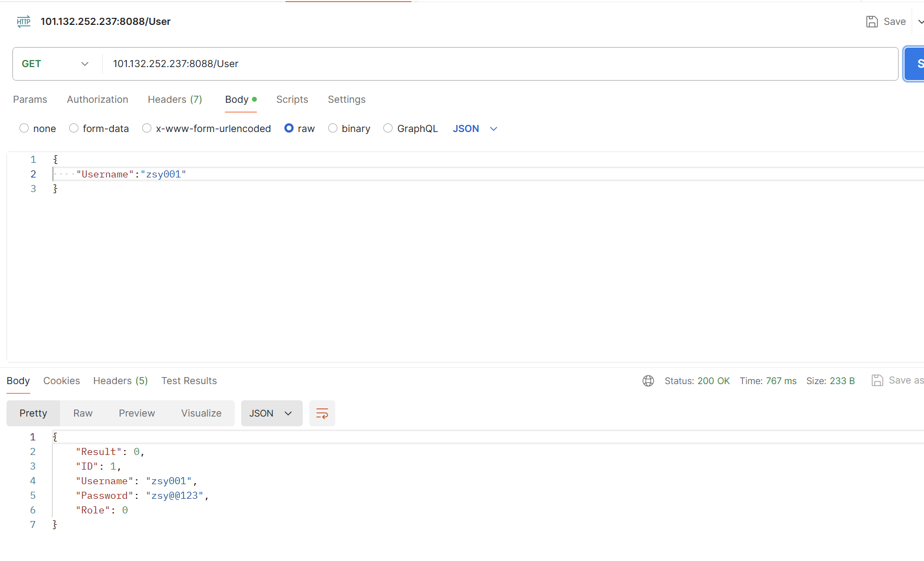Click the Save floppy disk icon
Image resolution: width=924 pixels, height=561 pixels.
click(x=872, y=22)
